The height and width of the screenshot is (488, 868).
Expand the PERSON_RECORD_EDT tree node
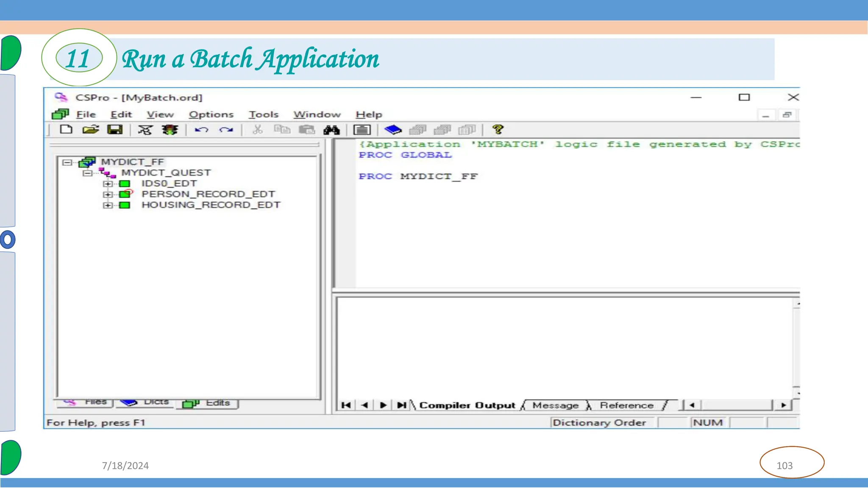[x=108, y=194]
